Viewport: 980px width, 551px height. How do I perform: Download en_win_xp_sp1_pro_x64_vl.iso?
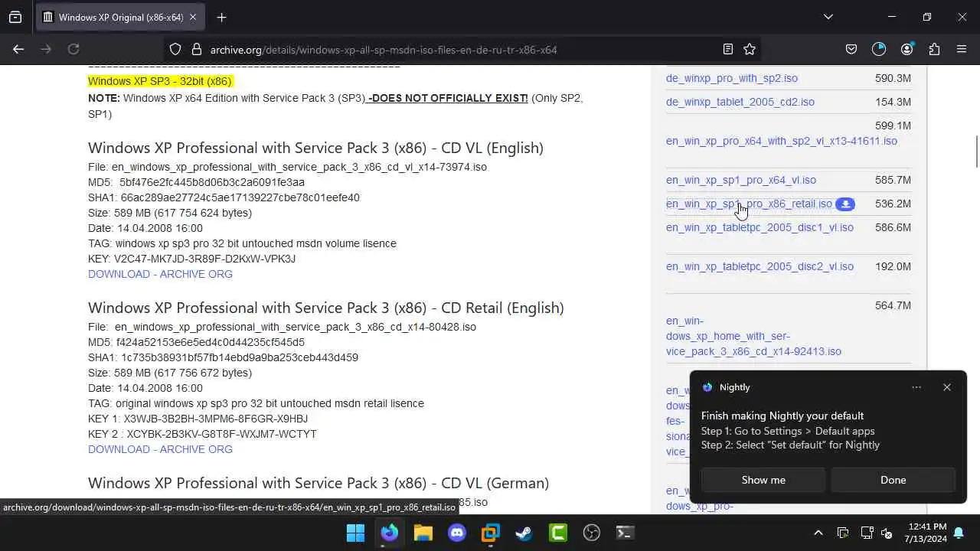pyautogui.click(x=741, y=180)
